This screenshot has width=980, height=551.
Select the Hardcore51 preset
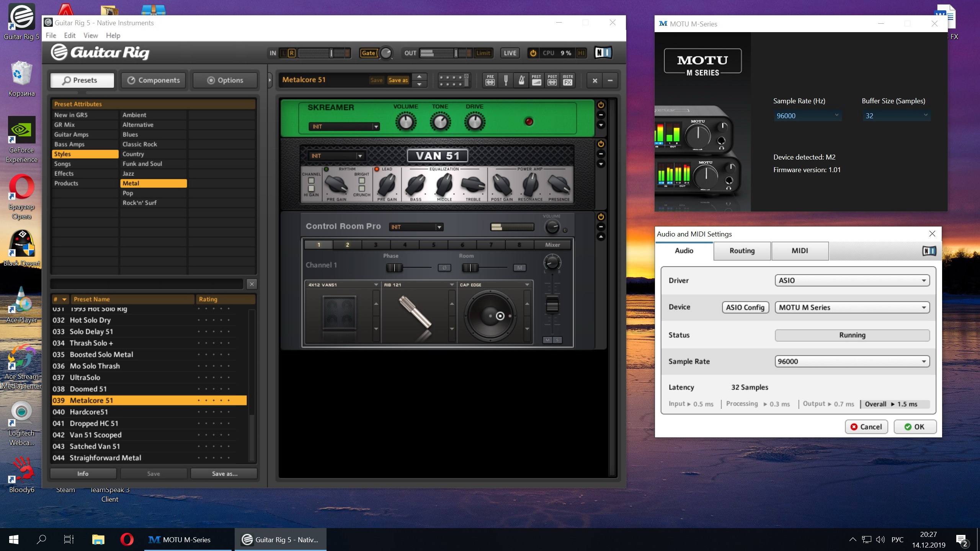pyautogui.click(x=89, y=412)
